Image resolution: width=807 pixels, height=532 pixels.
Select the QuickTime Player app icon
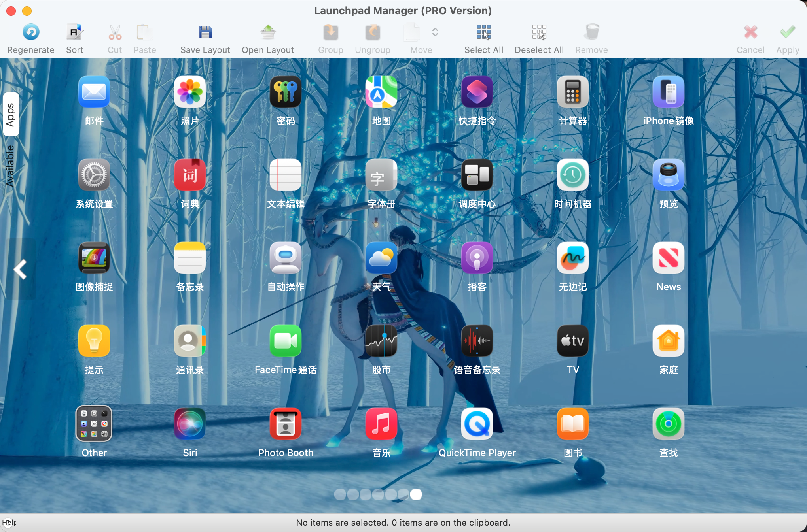[477, 424]
